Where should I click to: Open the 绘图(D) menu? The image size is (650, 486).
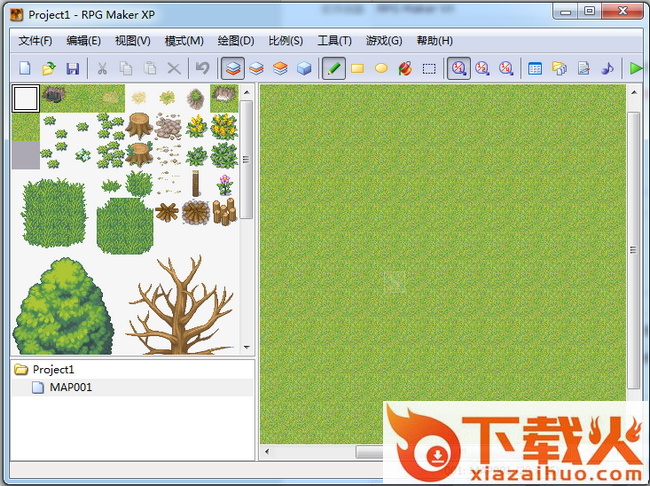click(236, 41)
